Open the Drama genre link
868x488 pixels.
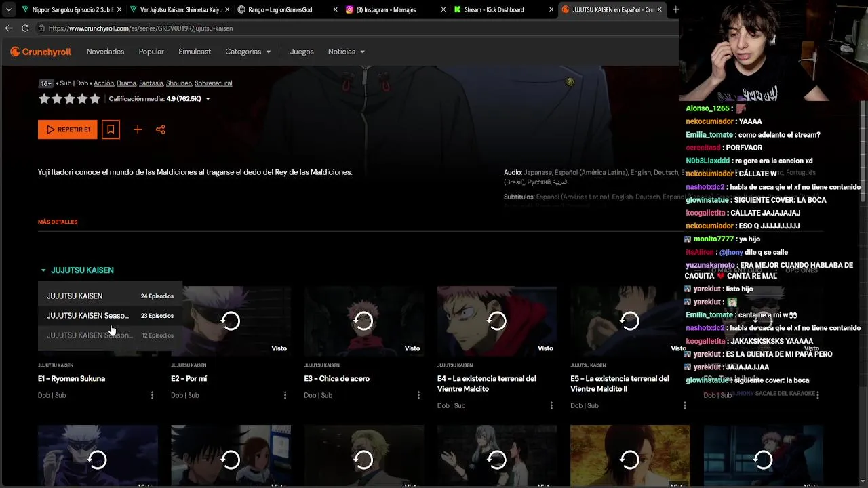coord(126,83)
